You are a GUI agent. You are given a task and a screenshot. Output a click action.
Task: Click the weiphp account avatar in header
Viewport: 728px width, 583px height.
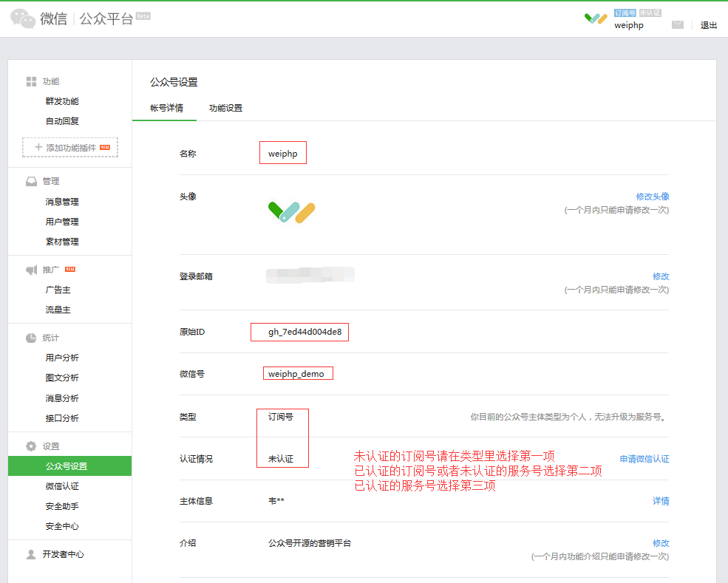(x=596, y=18)
